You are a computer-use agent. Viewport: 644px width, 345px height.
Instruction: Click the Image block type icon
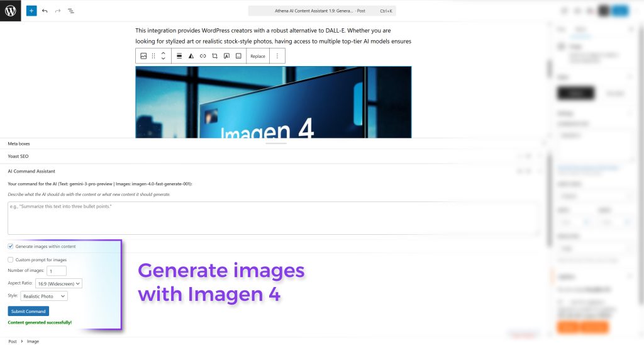tap(143, 56)
